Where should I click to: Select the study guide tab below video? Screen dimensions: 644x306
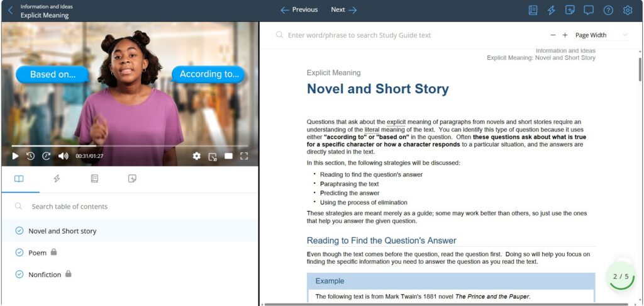tap(94, 179)
